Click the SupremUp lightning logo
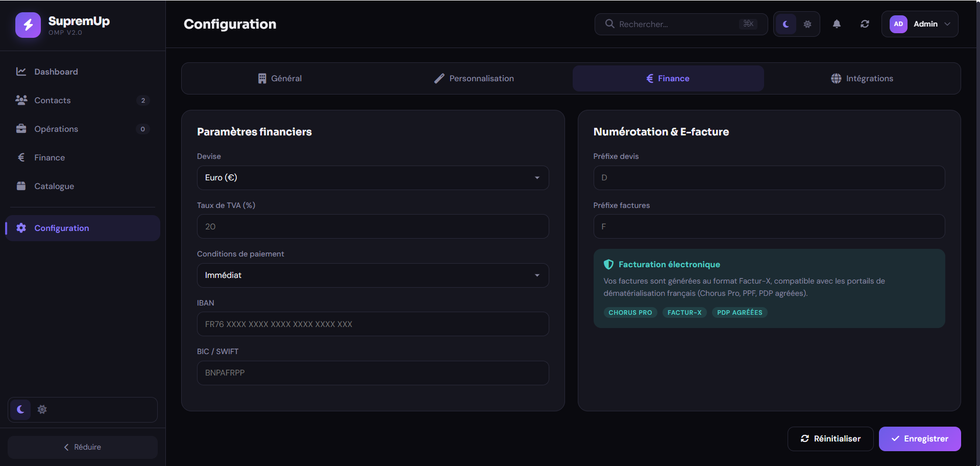 tap(28, 25)
